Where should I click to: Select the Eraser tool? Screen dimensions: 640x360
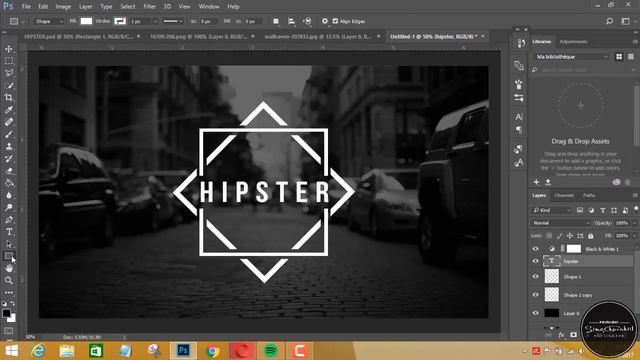click(x=9, y=171)
